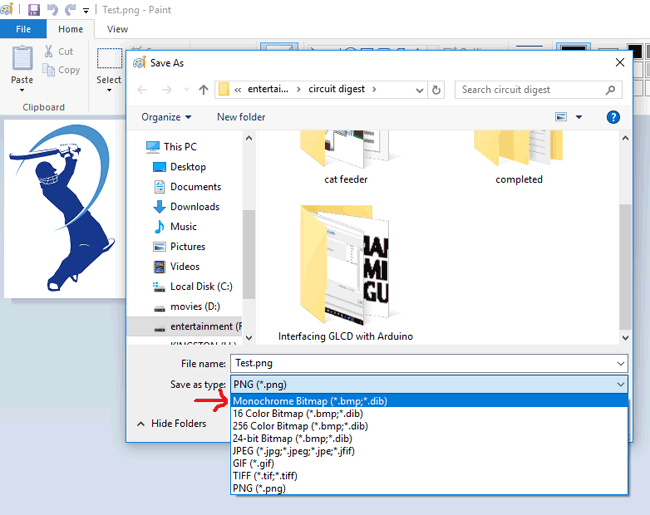The width and height of the screenshot is (650, 515).
Task: Open the Organize menu
Action: 166,117
